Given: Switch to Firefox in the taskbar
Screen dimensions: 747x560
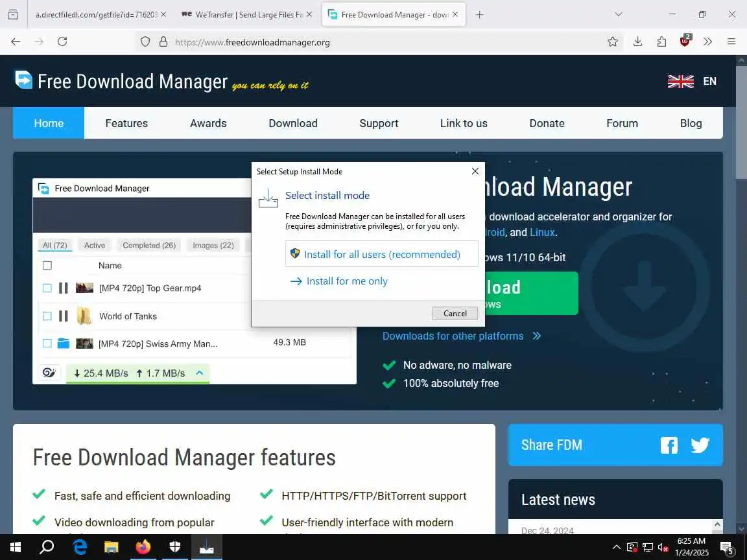Looking at the screenshot, I should point(143,547).
